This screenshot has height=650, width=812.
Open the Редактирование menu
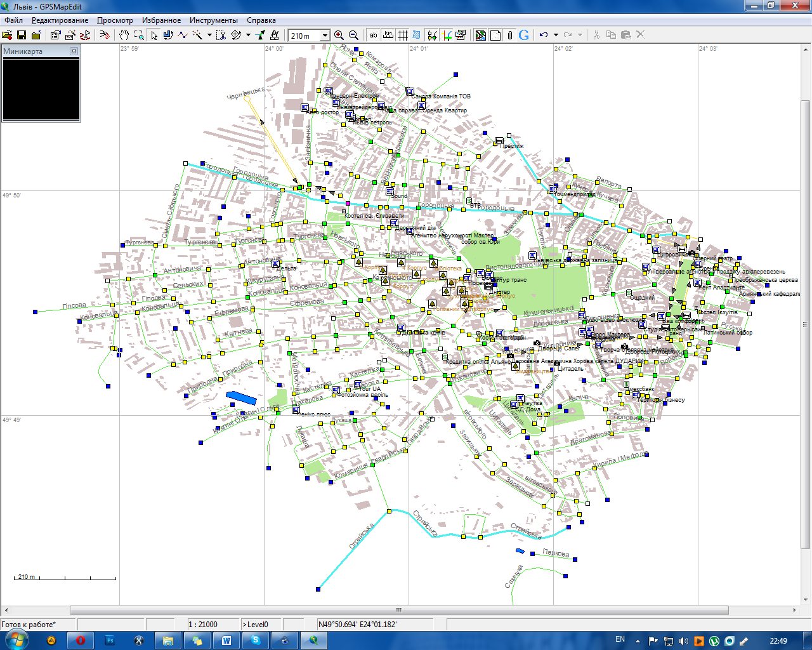[x=60, y=20]
